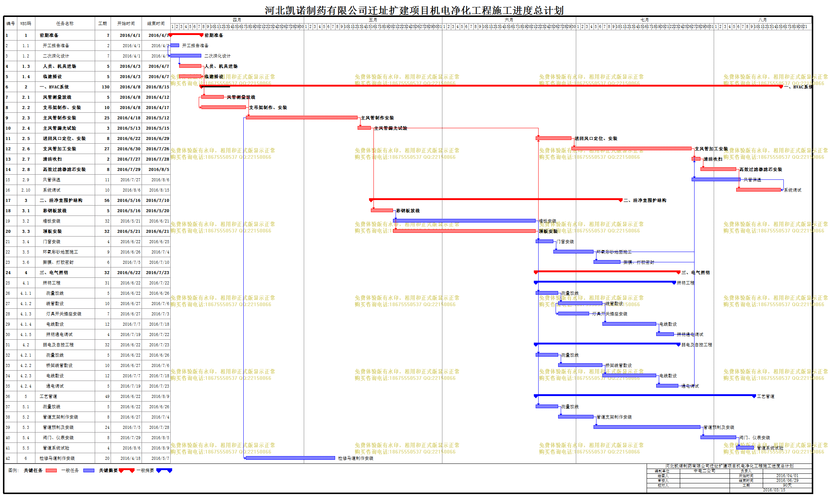
Task: Click the red 关键摘要 legend marker
Action: [x=127, y=470]
